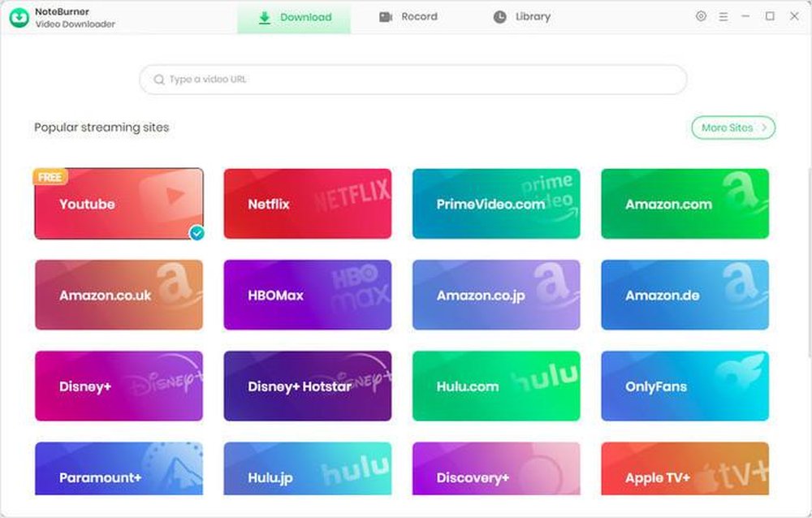Click into the video URL search field
Screen dimensions: 812x518
(412, 80)
